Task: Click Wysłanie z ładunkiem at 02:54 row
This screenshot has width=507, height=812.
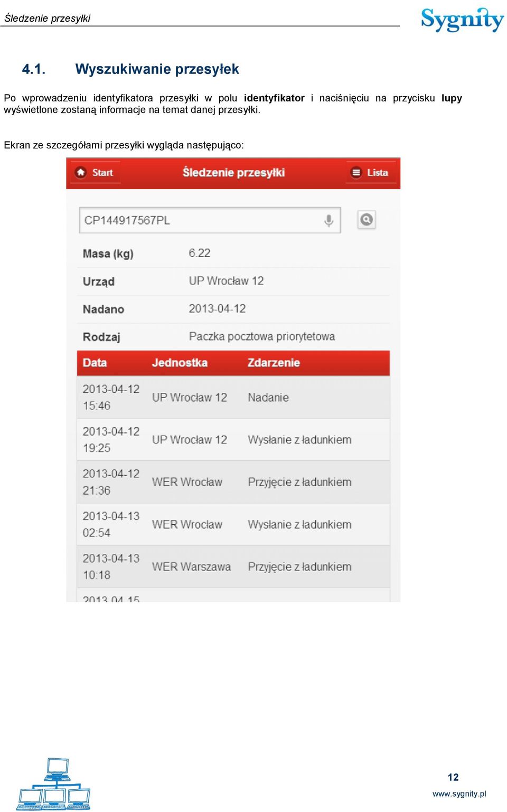Action: pos(299,524)
